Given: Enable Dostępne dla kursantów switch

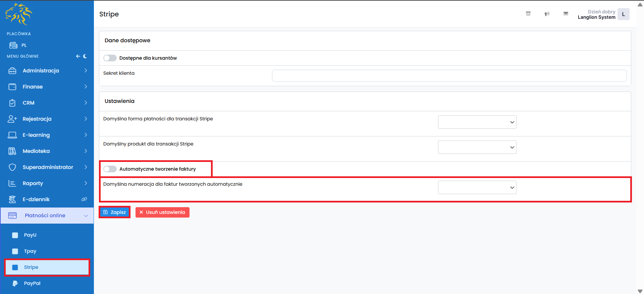Looking at the screenshot, I should (110, 58).
